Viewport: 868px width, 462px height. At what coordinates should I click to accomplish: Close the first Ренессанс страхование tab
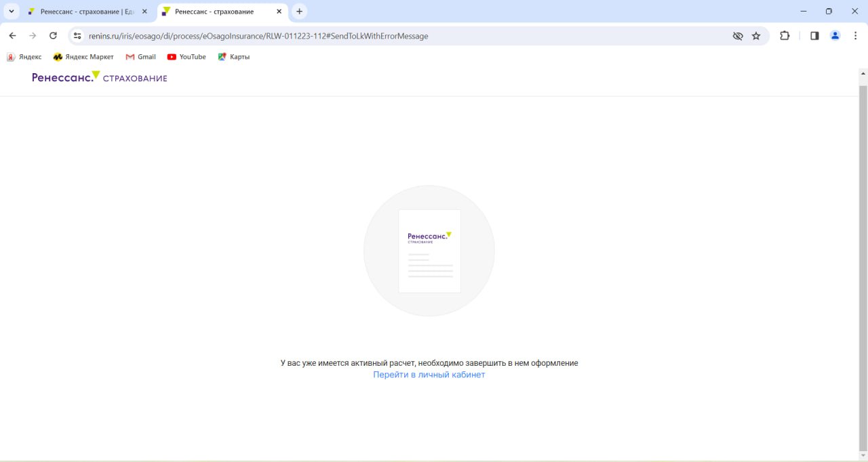tap(144, 12)
